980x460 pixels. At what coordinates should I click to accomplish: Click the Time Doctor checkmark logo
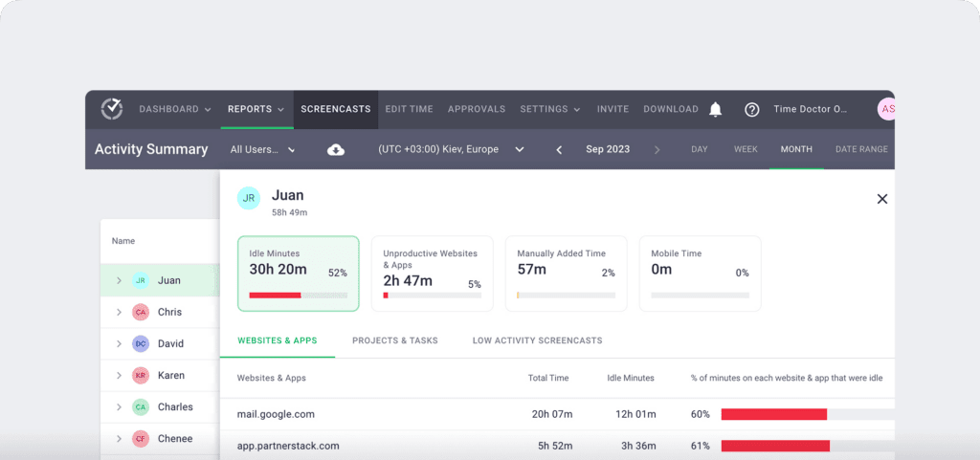[x=112, y=109]
